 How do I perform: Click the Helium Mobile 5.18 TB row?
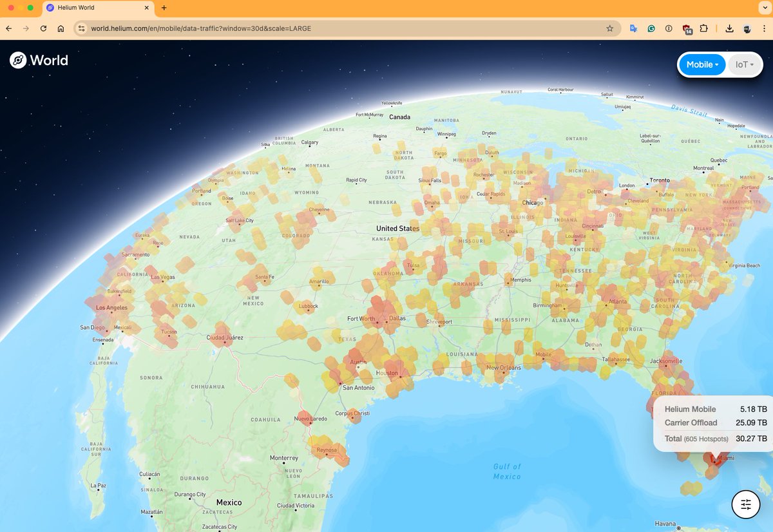point(716,409)
